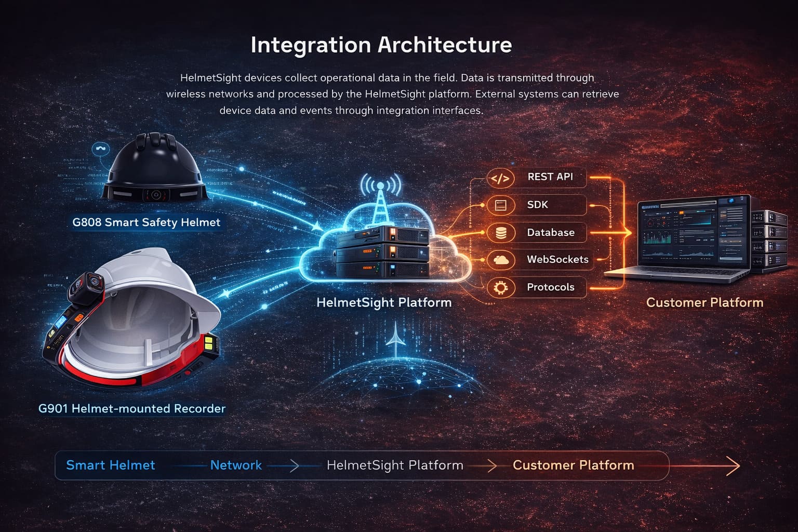The height and width of the screenshot is (532, 798).
Task: Click the Protocols gear icon
Action: click(x=500, y=287)
